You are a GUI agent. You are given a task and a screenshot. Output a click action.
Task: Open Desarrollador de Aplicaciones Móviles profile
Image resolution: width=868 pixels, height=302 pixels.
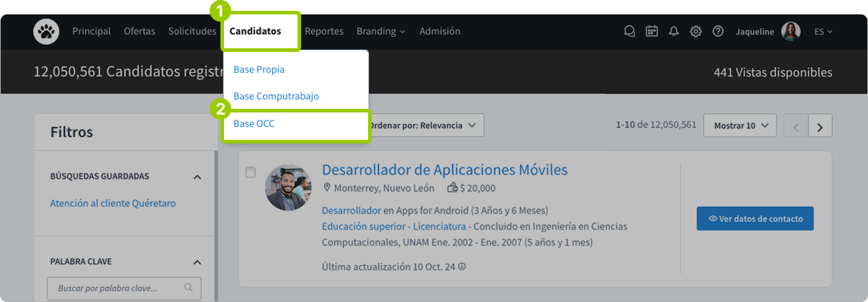[x=444, y=170]
